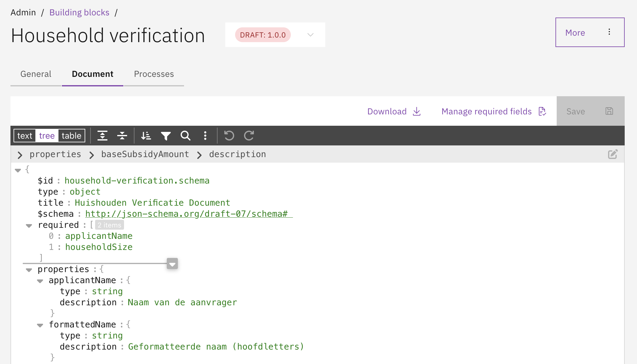Click the expand all fields icon
This screenshot has width=637, height=364.
pos(102,136)
